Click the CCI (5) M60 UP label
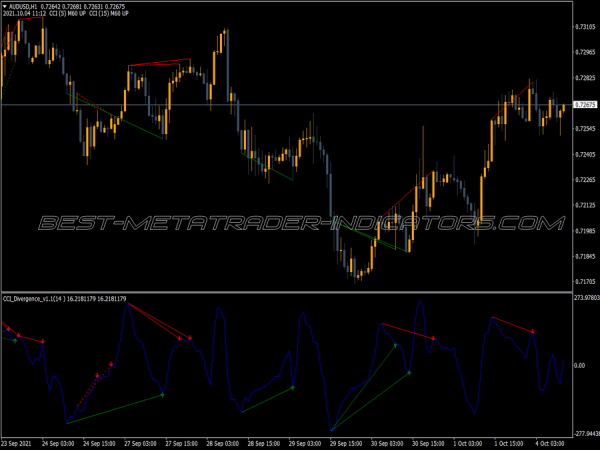The width and height of the screenshot is (600, 450). [x=68, y=14]
